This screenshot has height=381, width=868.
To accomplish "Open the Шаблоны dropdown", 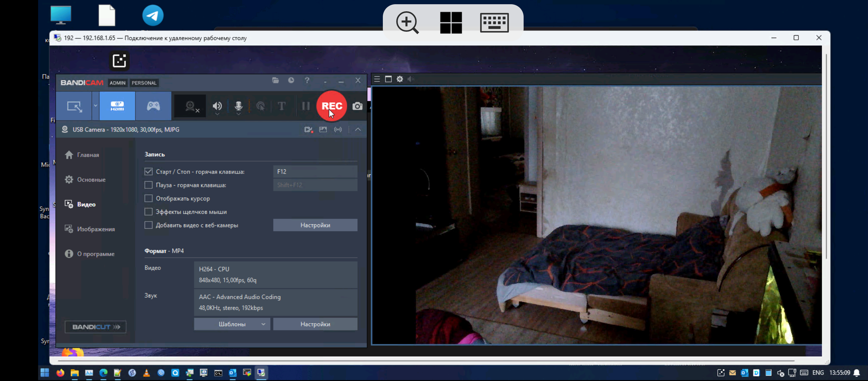I will coord(232,324).
